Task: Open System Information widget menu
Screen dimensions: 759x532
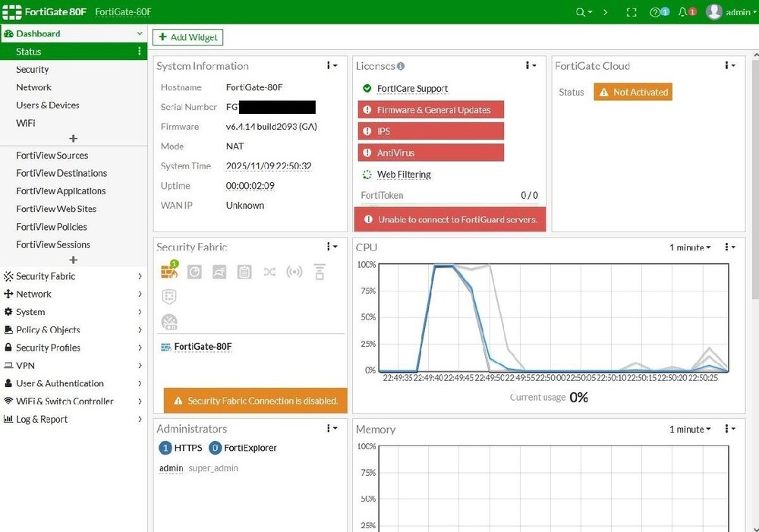Action: pyautogui.click(x=332, y=65)
